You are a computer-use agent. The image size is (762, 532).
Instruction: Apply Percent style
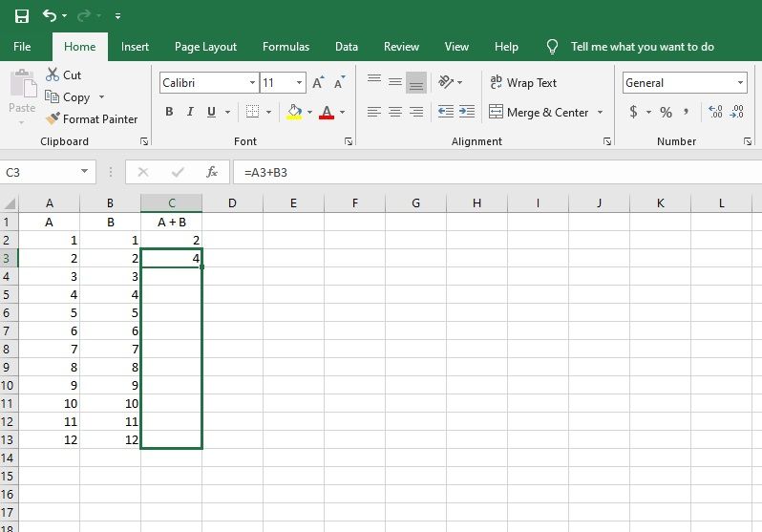[x=666, y=113]
